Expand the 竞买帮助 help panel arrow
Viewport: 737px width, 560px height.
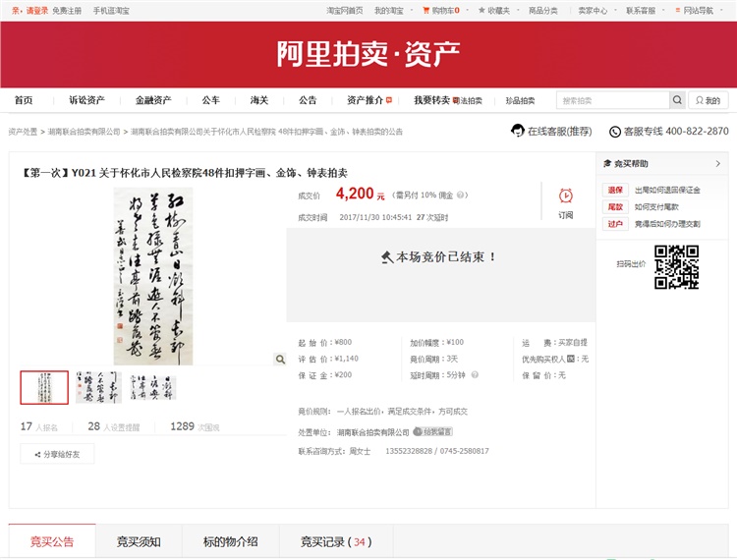click(717, 164)
